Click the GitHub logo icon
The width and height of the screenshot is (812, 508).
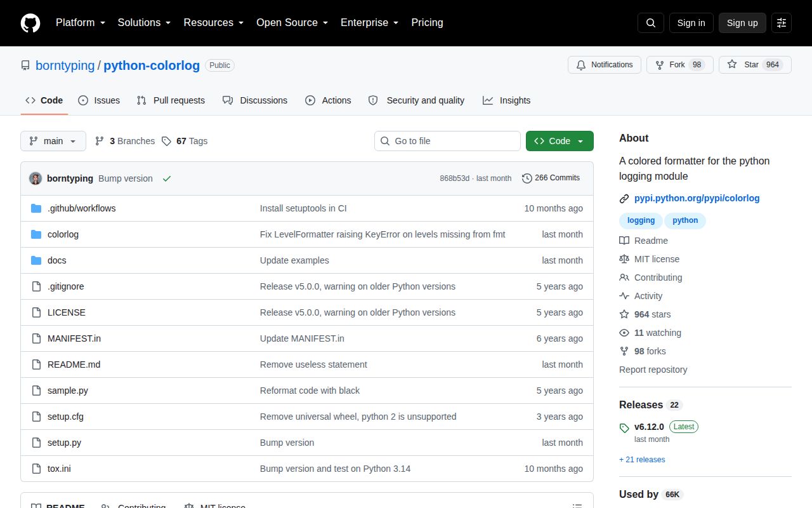coord(30,23)
